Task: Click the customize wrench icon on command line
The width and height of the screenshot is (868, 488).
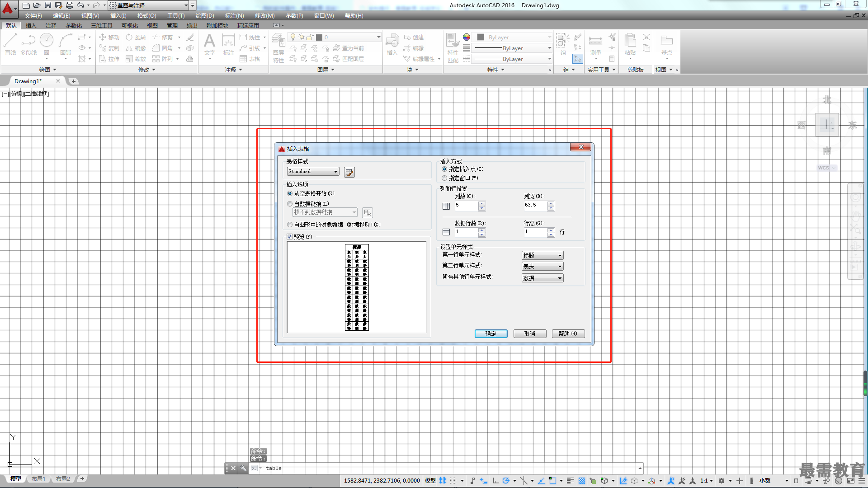Action: pos(243,468)
